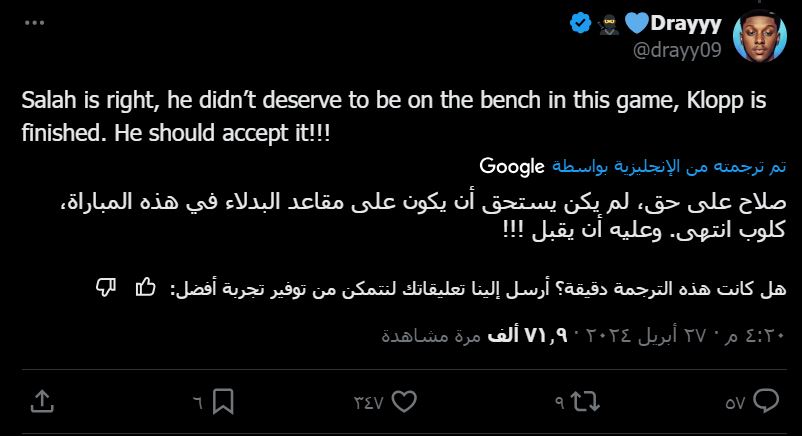Rate translation with thumbs up

[144, 287]
